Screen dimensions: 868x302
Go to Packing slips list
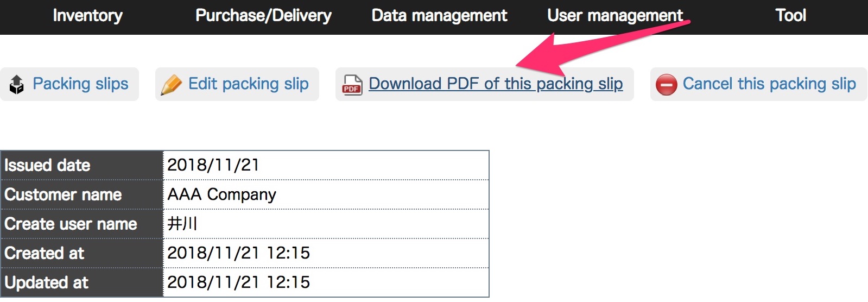coord(80,84)
